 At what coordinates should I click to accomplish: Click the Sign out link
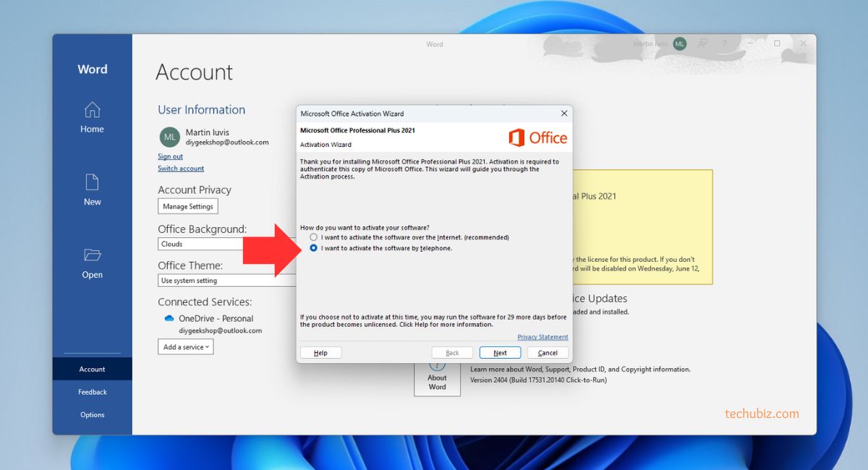(x=170, y=156)
